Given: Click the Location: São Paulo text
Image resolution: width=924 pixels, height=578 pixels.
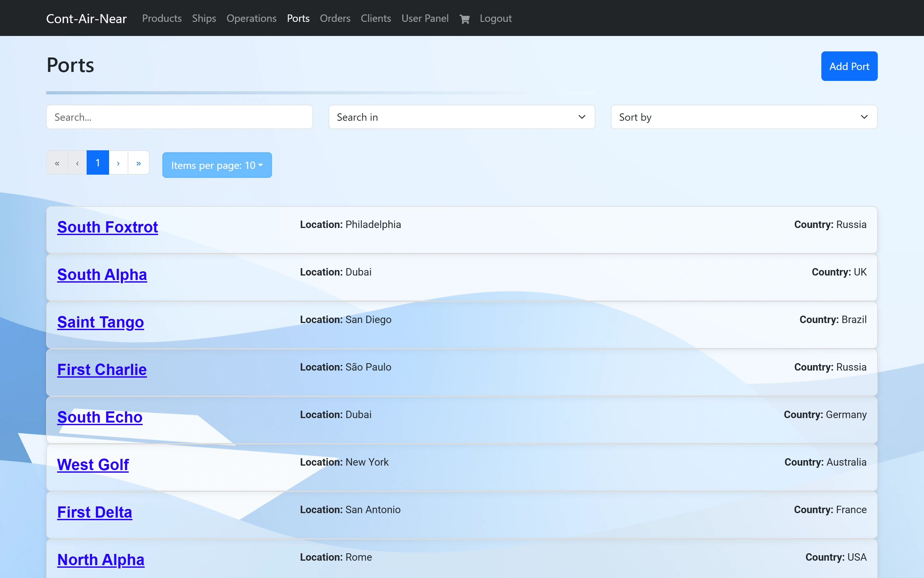Looking at the screenshot, I should click(x=346, y=367).
